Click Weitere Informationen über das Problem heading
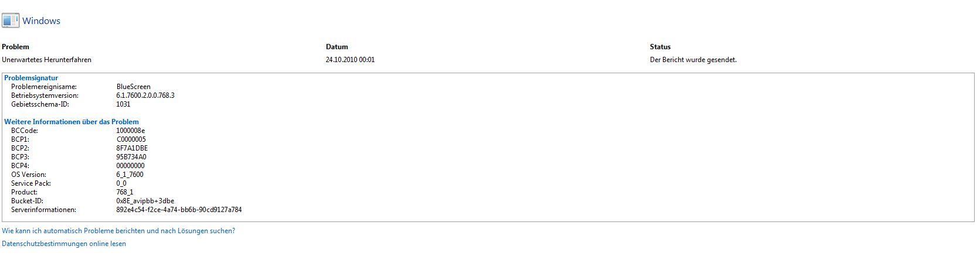The image size is (980, 256). pyautogui.click(x=72, y=122)
